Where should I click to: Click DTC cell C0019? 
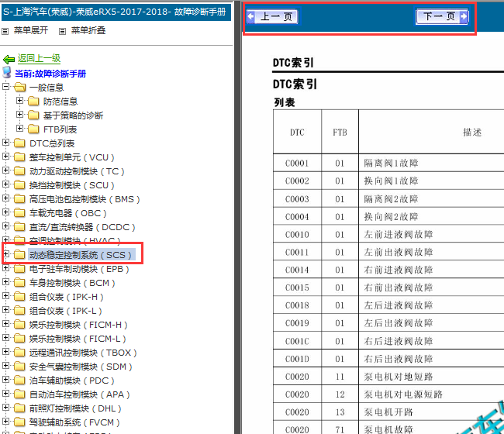[x=297, y=323]
